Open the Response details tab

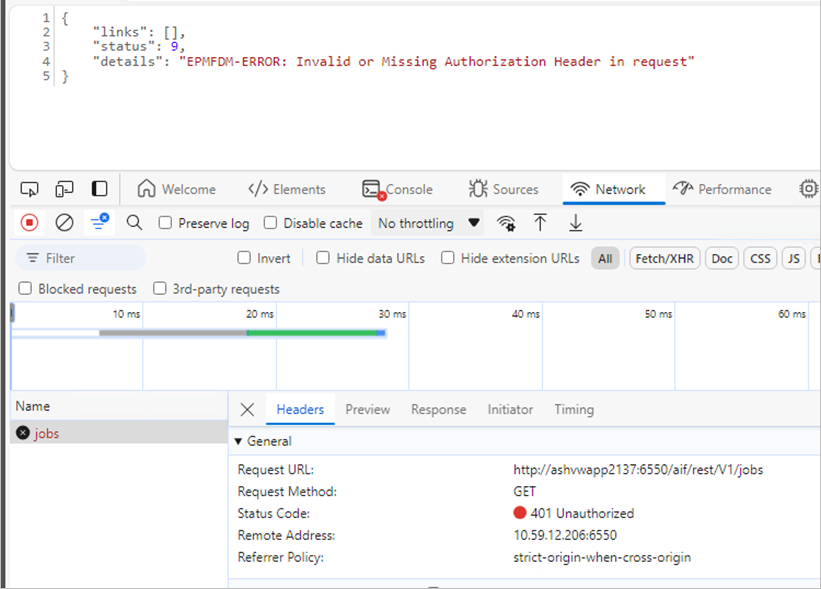point(438,409)
